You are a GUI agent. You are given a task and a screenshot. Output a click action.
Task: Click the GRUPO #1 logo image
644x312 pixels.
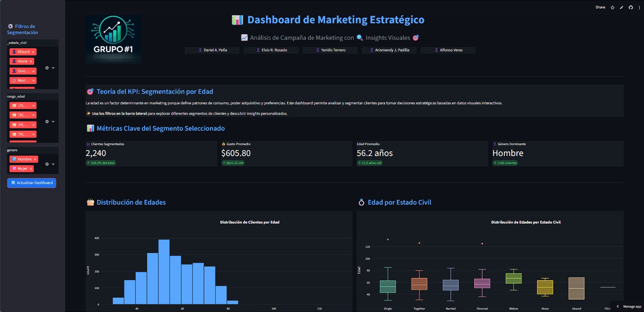click(x=113, y=39)
